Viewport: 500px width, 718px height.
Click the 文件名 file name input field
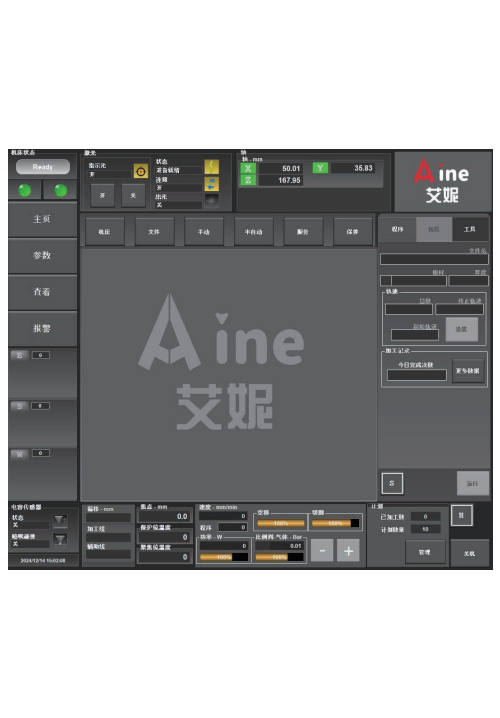[x=434, y=259]
